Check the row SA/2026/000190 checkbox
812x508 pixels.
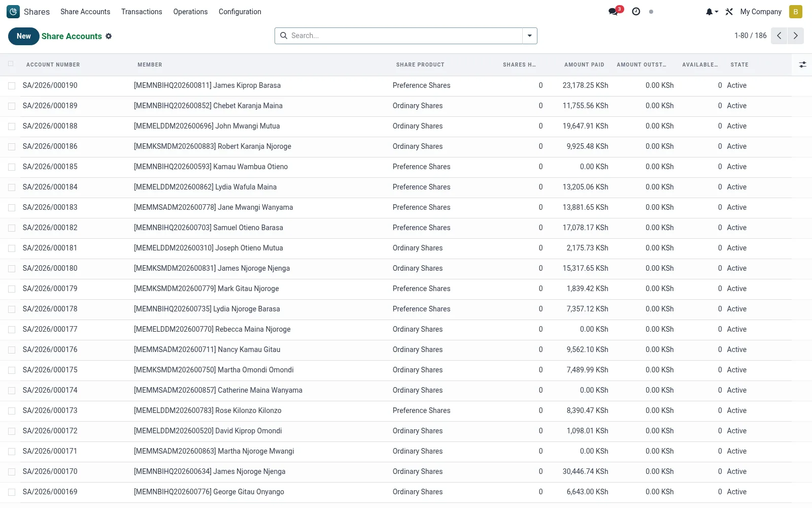tap(12, 86)
